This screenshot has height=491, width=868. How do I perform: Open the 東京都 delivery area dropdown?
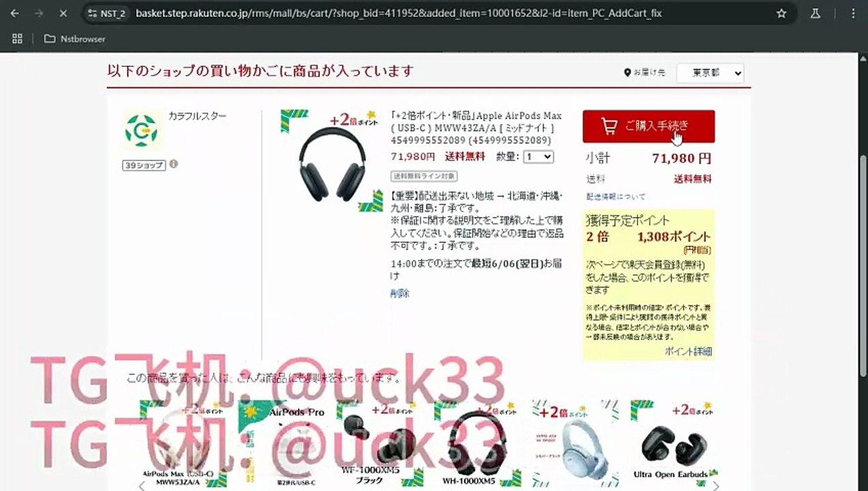pos(710,73)
